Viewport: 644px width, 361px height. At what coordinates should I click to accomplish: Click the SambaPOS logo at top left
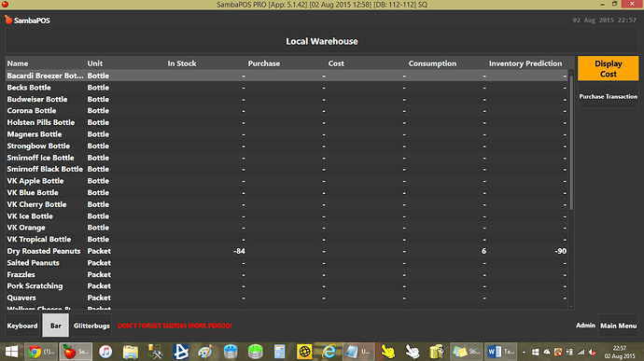pyautogui.click(x=27, y=21)
